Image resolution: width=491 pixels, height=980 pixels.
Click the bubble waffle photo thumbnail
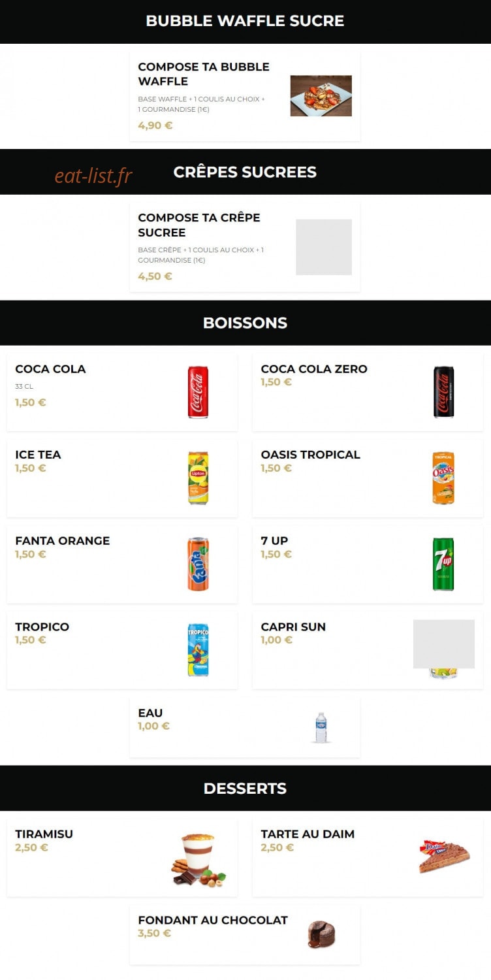[321, 96]
